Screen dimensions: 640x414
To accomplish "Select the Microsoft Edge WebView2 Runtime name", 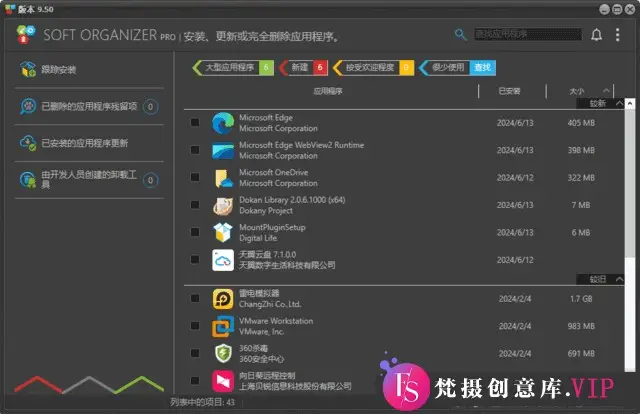I will coord(301,145).
